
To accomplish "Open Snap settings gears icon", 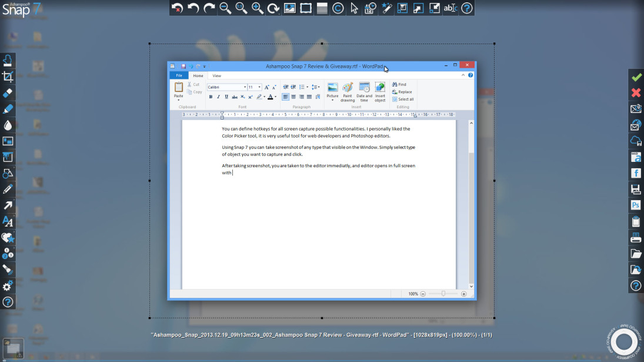I will coord(8,287).
